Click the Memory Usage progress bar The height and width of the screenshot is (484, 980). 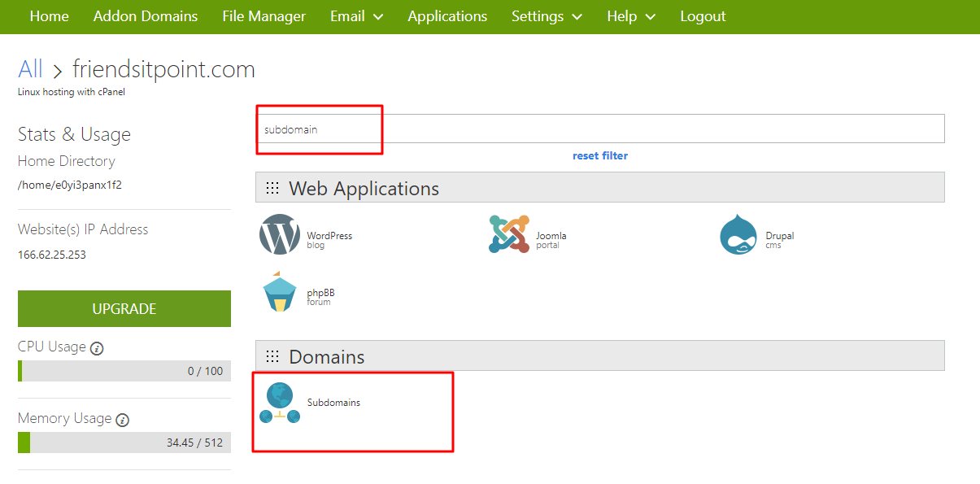pos(124,443)
